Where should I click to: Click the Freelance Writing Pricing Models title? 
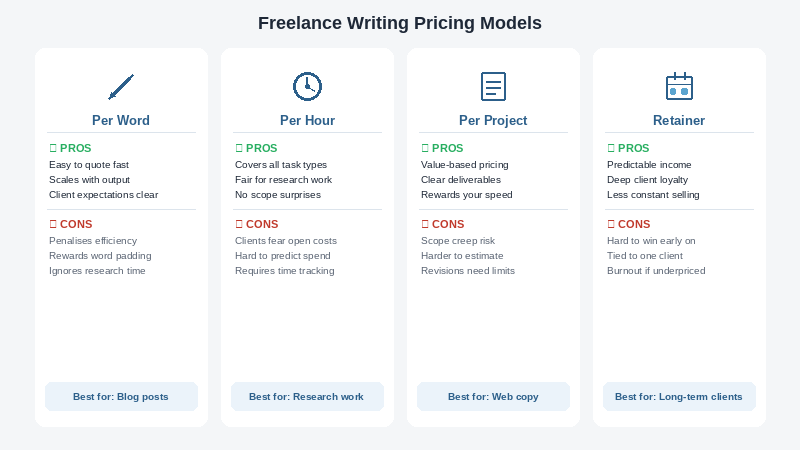(400, 23)
